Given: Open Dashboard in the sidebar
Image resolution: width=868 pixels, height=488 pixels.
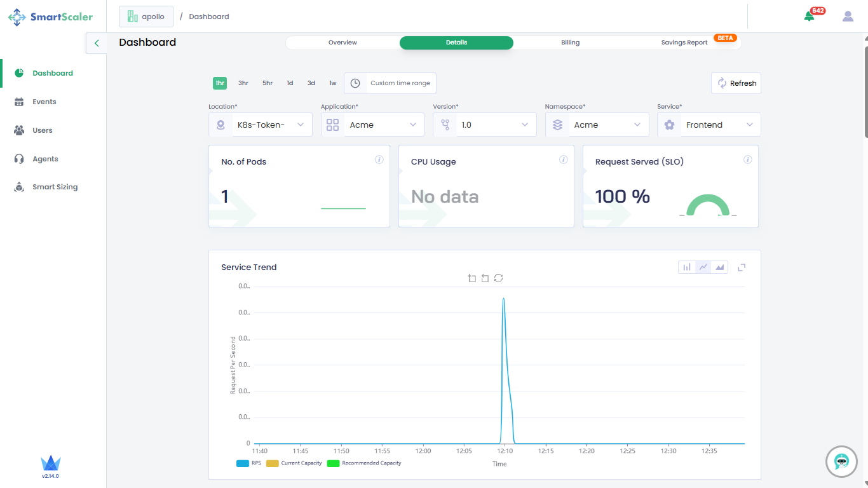Looking at the screenshot, I should (x=53, y=73).
